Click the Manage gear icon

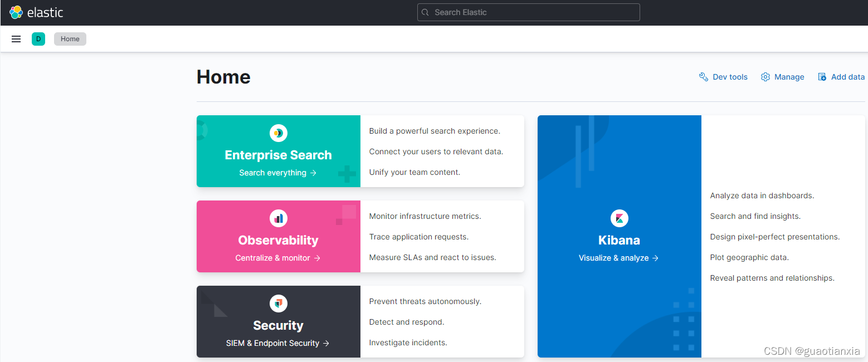tap(765, 77)
